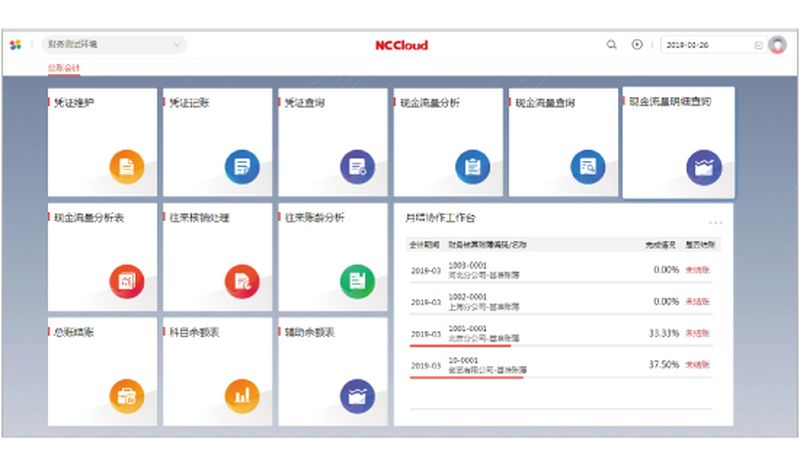Viewport: 800px width, 465px height.
Task: Expand the 财务测试环境 environment dropdown
Action: 177,45
